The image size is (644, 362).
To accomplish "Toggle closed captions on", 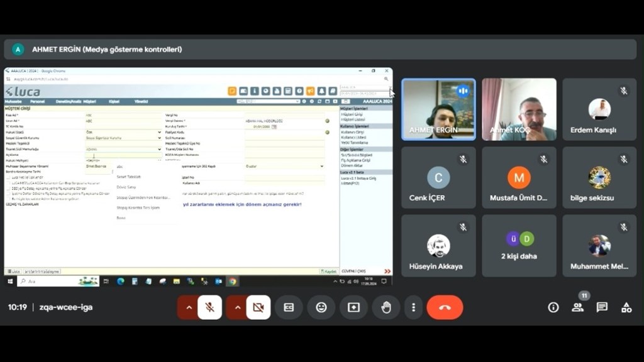I will pyautogui.click(x=289, y=307).
